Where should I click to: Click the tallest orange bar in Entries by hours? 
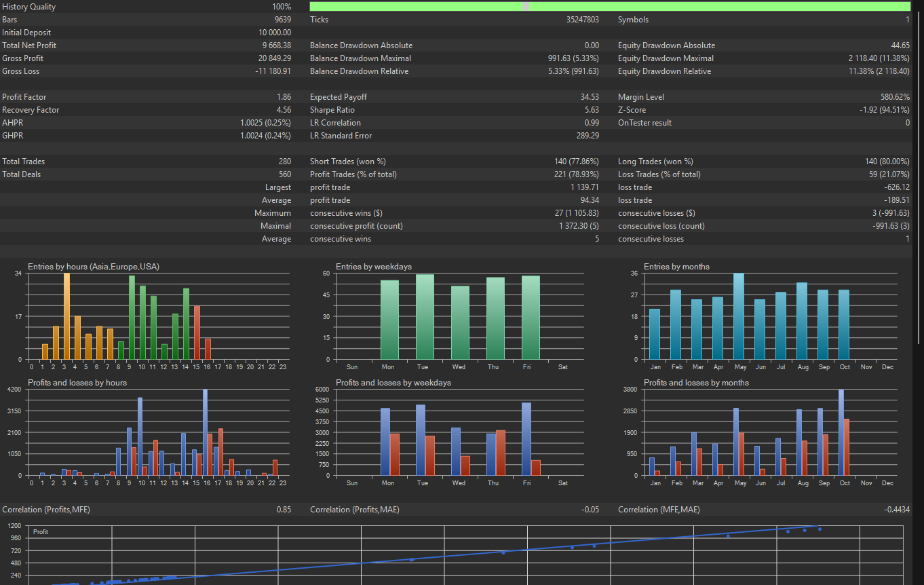tap(67, 316)
